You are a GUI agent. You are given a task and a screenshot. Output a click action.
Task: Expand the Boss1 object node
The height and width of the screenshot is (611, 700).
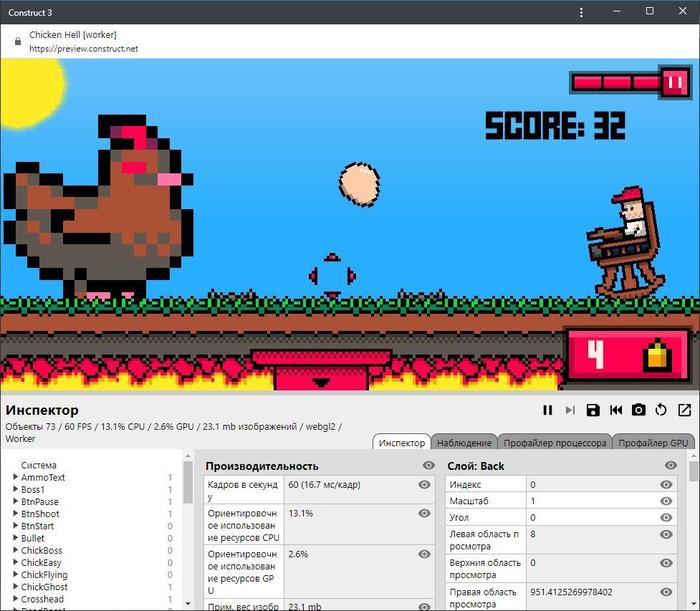[14, 490]
